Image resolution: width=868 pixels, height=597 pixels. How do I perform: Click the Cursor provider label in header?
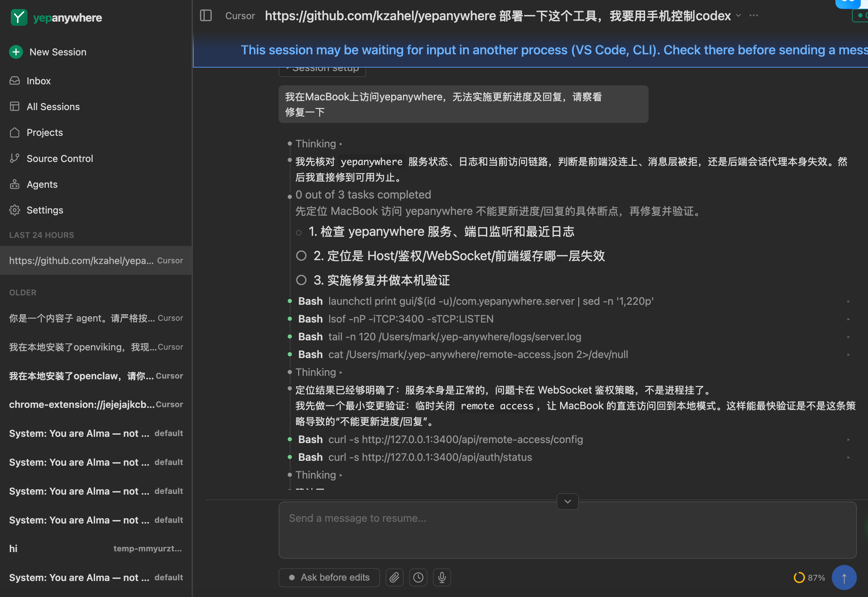click(240, 16)
